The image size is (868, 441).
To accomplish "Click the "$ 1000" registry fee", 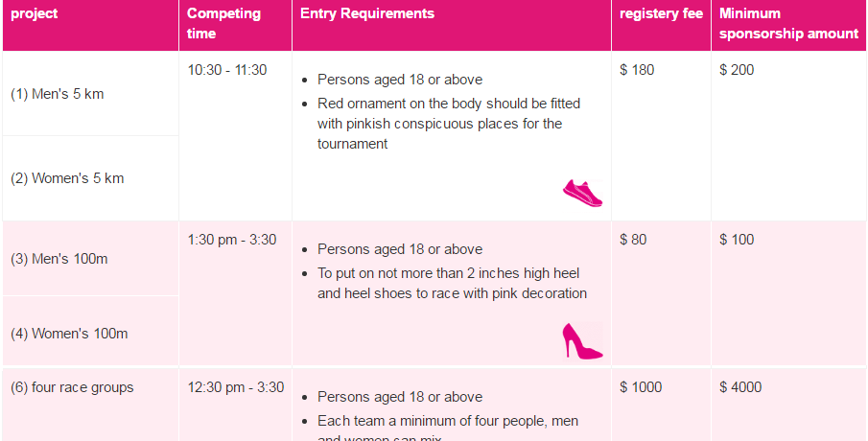I will 641,387.
